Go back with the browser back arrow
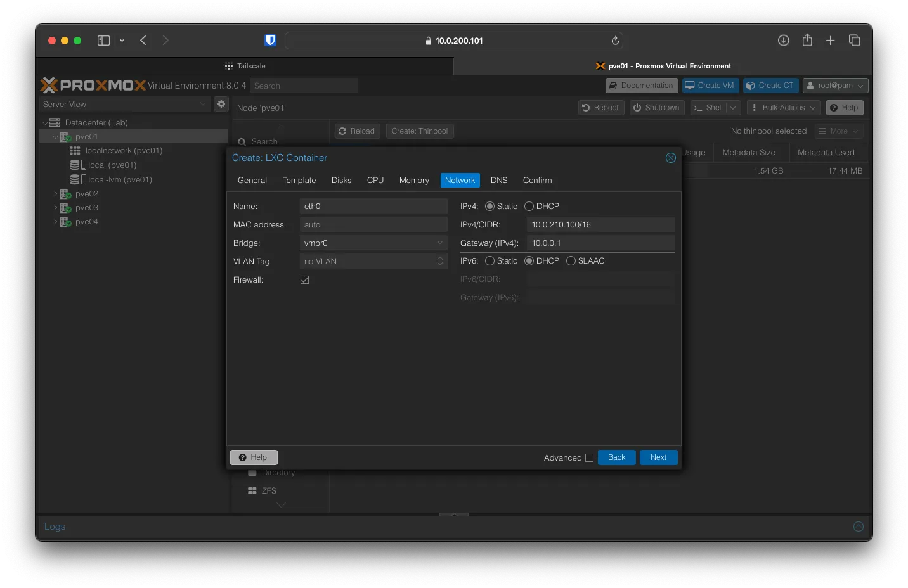Image resolution: width=908 pixels, height=588 pixels. coord(143,41)
